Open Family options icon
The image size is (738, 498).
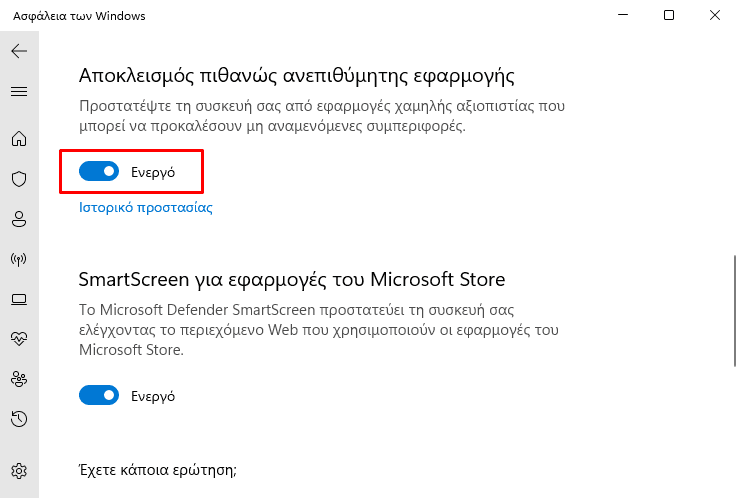point(19,379)
